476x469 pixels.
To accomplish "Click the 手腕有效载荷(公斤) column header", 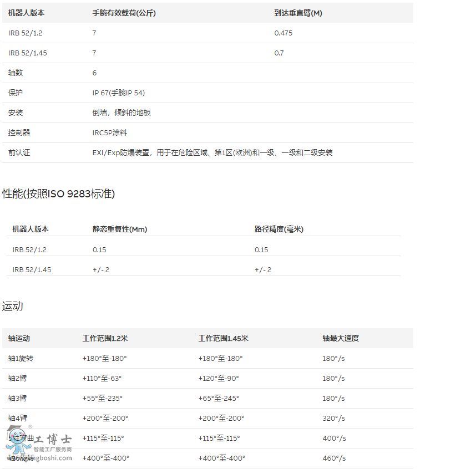I will point(124,13).
